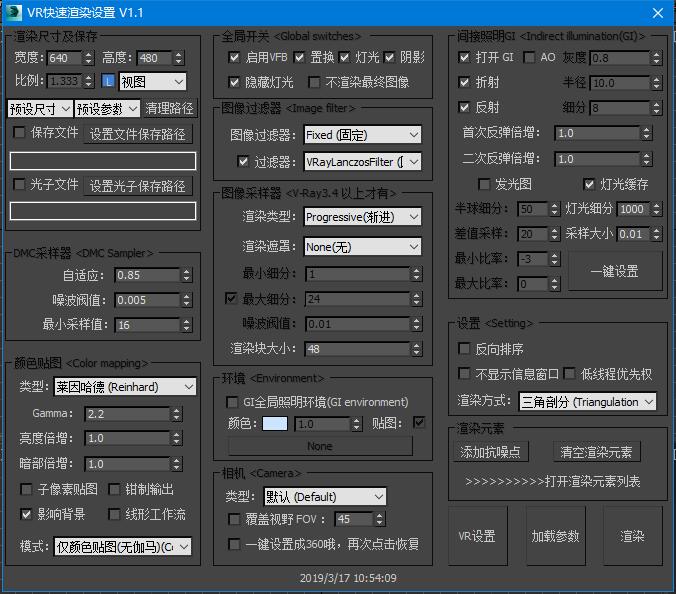This screenshot has width=676, height=594.
Task: Click 清空渲染元素 button
Action: coord(596,452)
